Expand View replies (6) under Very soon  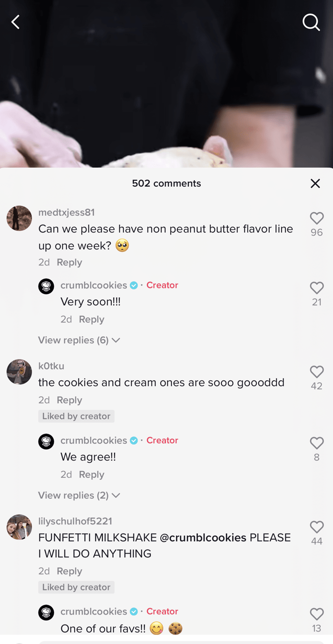point(79,340)
